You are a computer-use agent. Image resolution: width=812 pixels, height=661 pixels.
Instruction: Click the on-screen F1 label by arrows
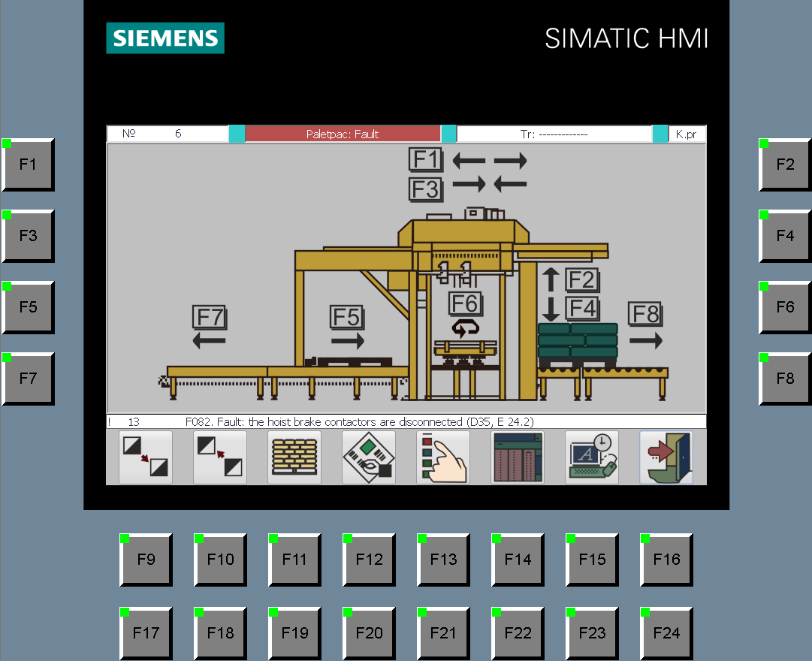pyautogui.click(x=426, y=159)
